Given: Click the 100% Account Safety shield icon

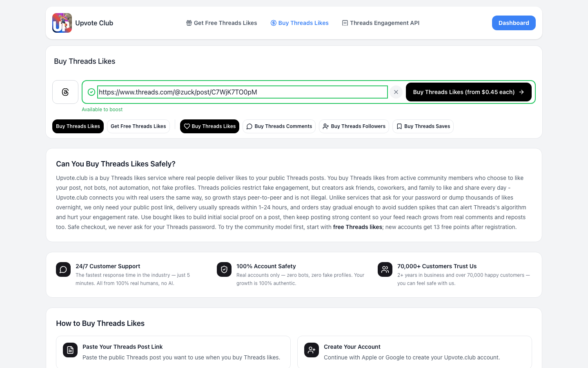Looking at the screenshot, I should tap(224, 269).
